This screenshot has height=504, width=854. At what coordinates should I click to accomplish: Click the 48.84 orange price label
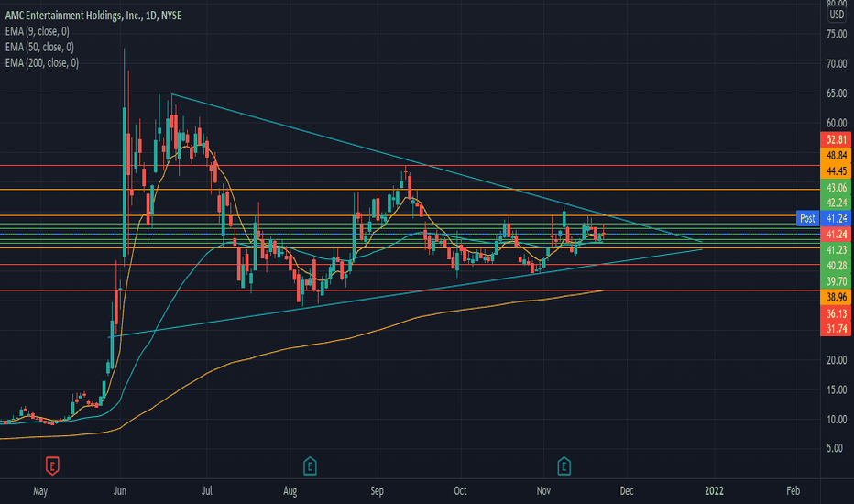[x=836, y=155]
